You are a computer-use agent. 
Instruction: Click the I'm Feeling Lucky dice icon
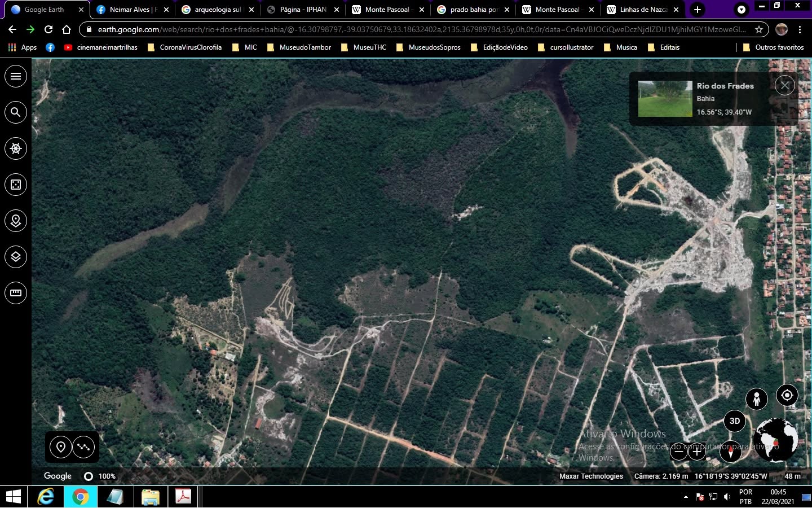pos(16,185)
